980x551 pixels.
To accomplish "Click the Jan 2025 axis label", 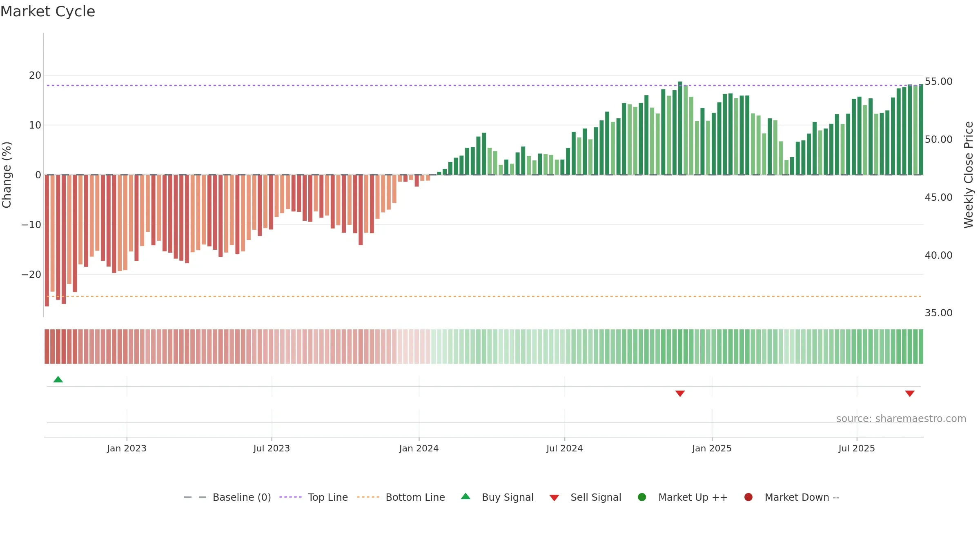I will tap(712, 448).
